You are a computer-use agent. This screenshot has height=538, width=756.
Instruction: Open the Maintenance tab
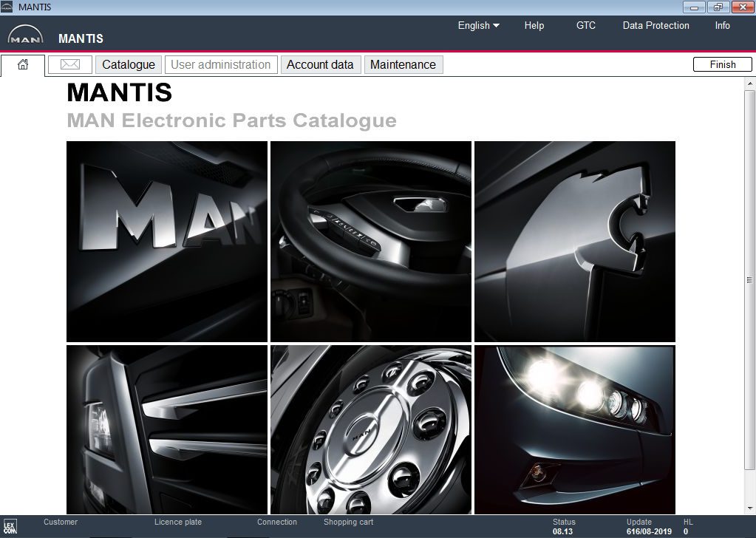(x=403, y=64)
